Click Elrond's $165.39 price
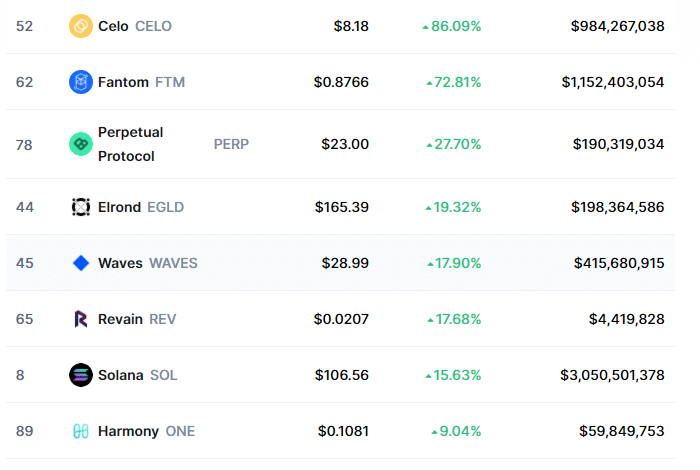This screenshot has width=700, height=470. pos(341,207)
